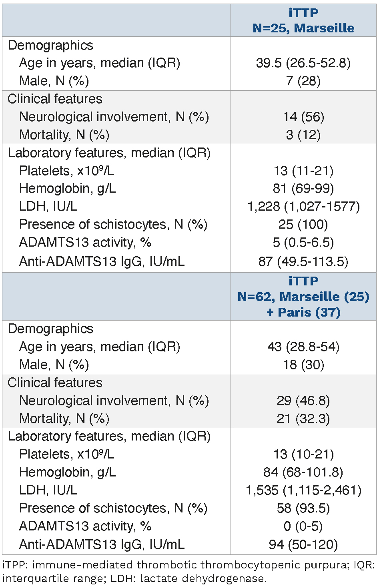Click the mortality value 21 (32.3)
Image resolution: width=379 pixels, height=588 pixels.
303,419
